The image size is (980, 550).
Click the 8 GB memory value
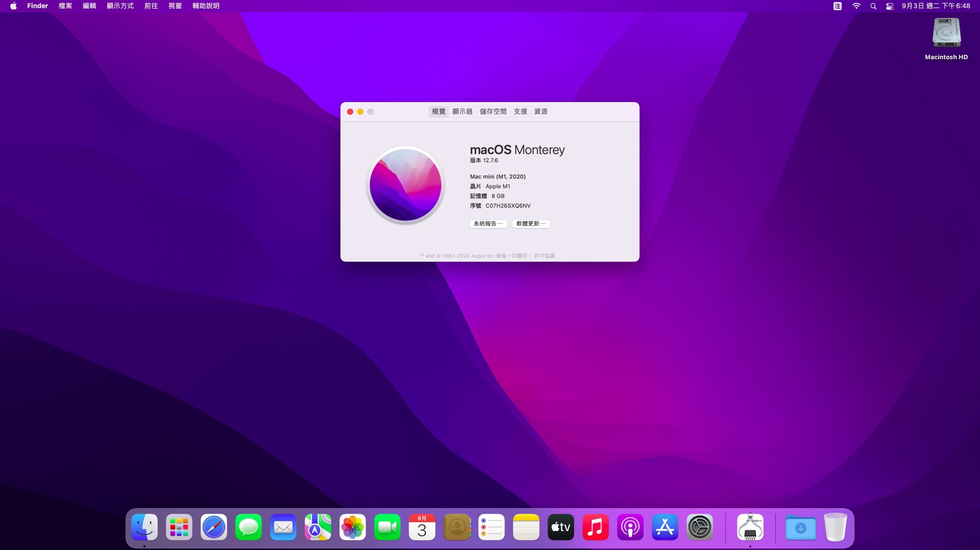[x=498, y=196]
